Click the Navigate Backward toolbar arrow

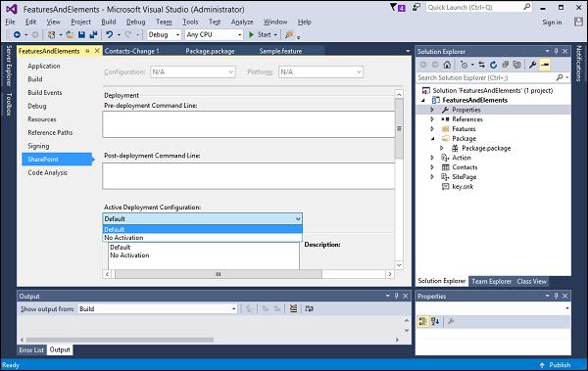coord(17,35)
